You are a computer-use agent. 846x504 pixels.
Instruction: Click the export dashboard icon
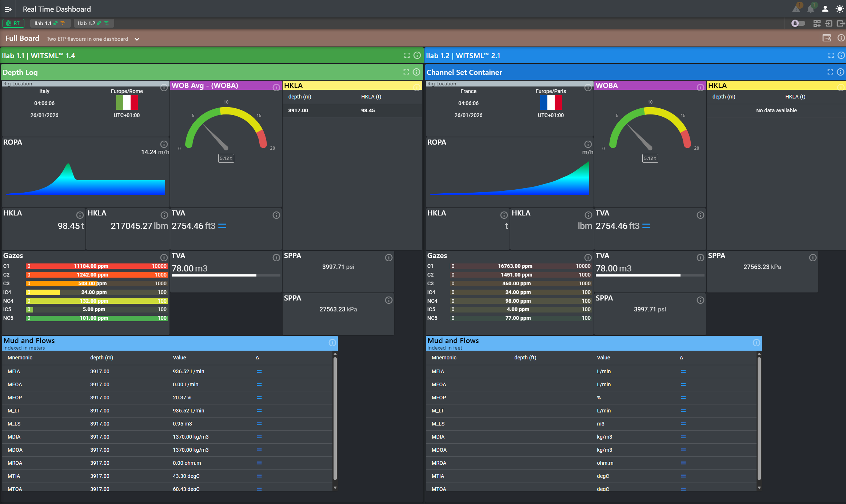pos(841,23)
